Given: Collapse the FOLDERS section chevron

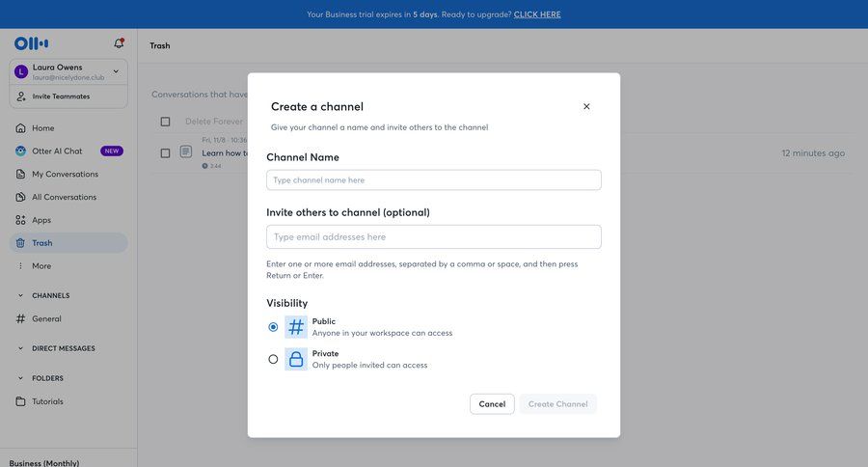Looking at the screenshot, I should click(x=20, y=378).
